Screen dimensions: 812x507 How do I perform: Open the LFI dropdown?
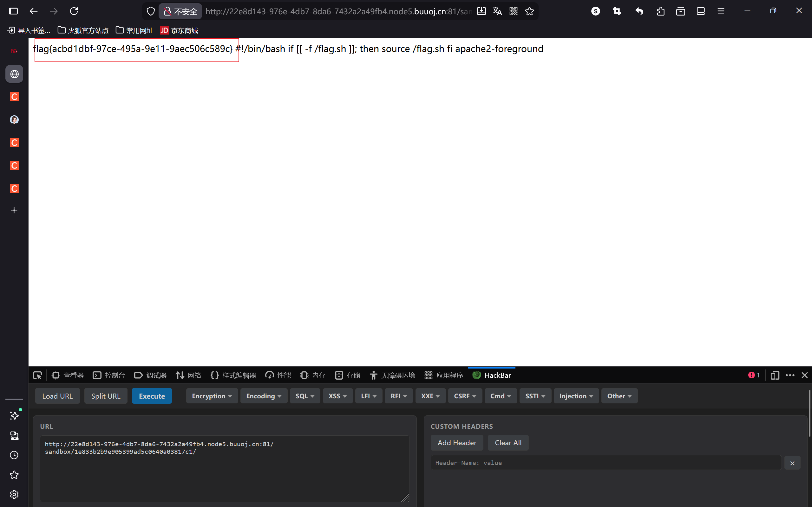pos(369,396)
